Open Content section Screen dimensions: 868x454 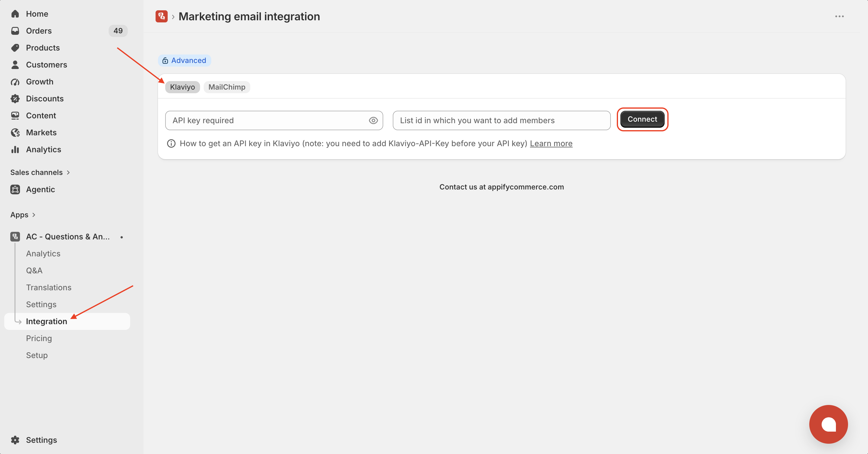click(41, 116)
